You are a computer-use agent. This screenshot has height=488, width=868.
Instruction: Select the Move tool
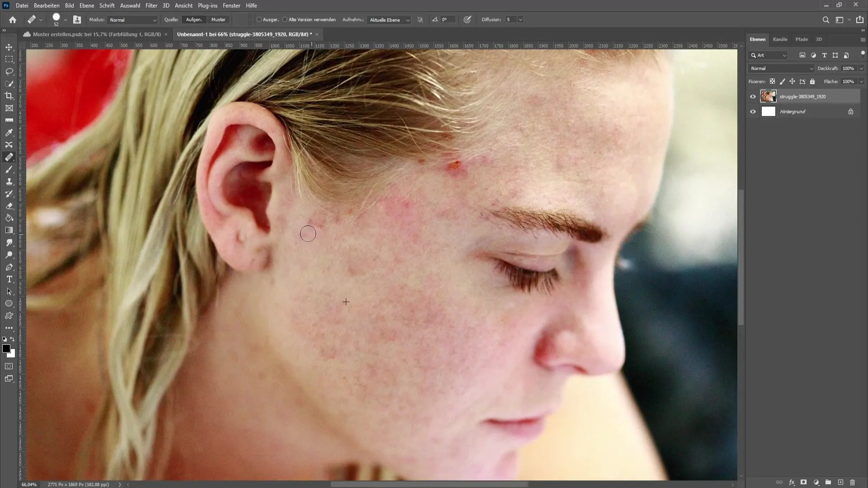(x=8, y=47)
